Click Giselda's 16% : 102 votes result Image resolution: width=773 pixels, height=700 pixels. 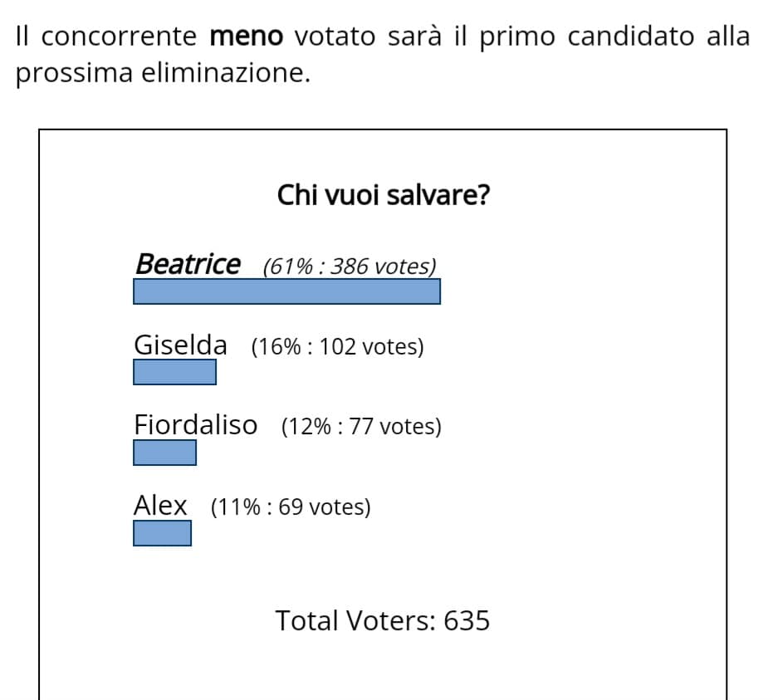[x=338, y=346]
